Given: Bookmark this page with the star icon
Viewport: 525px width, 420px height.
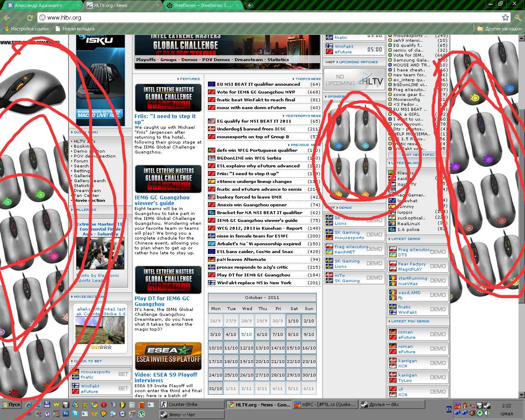Looking at the screenshot, I should point(505,17).
